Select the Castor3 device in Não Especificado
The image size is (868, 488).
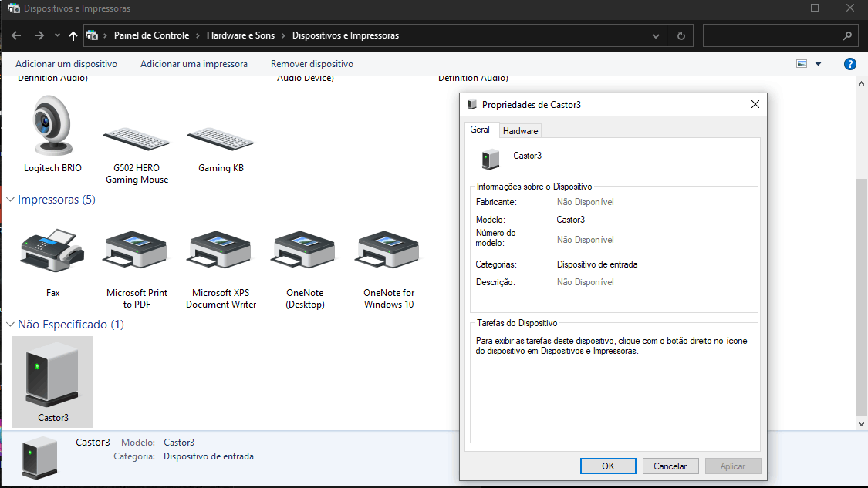[x=52, y=382]
